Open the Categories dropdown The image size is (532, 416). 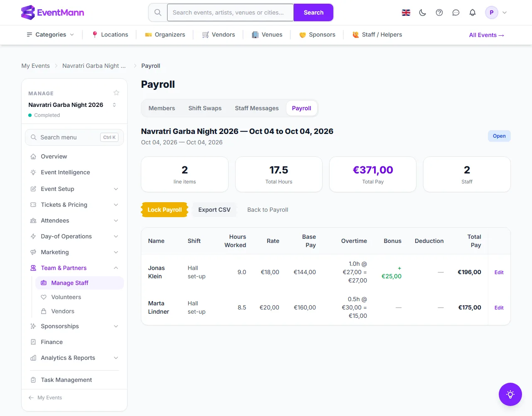(x=50, y=35)
